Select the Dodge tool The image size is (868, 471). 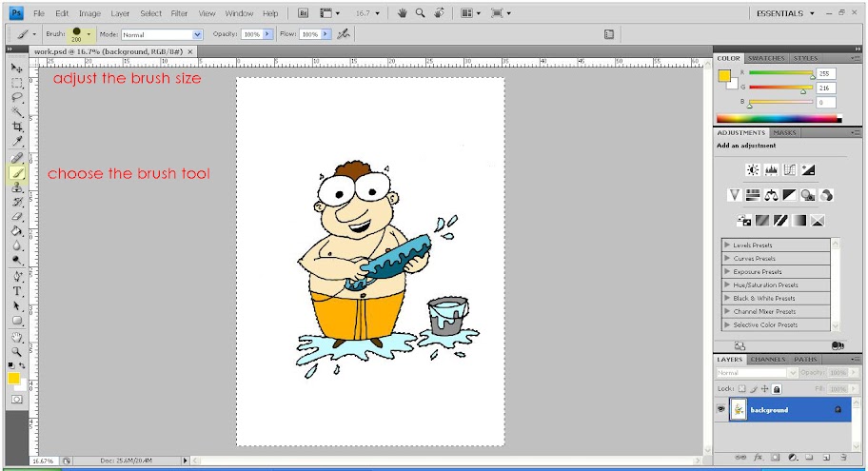[x=17, y=260]
